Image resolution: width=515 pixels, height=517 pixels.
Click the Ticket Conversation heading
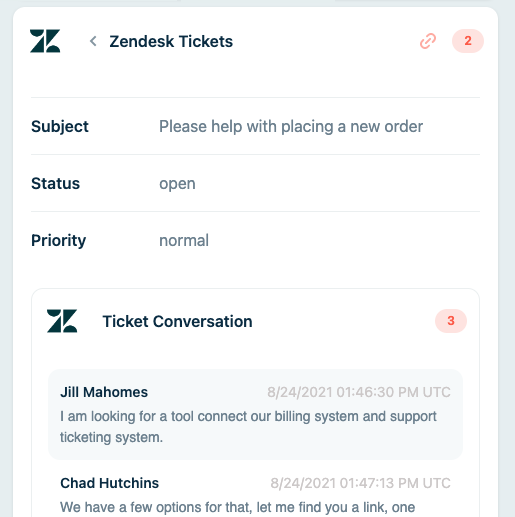pos(177,321)
